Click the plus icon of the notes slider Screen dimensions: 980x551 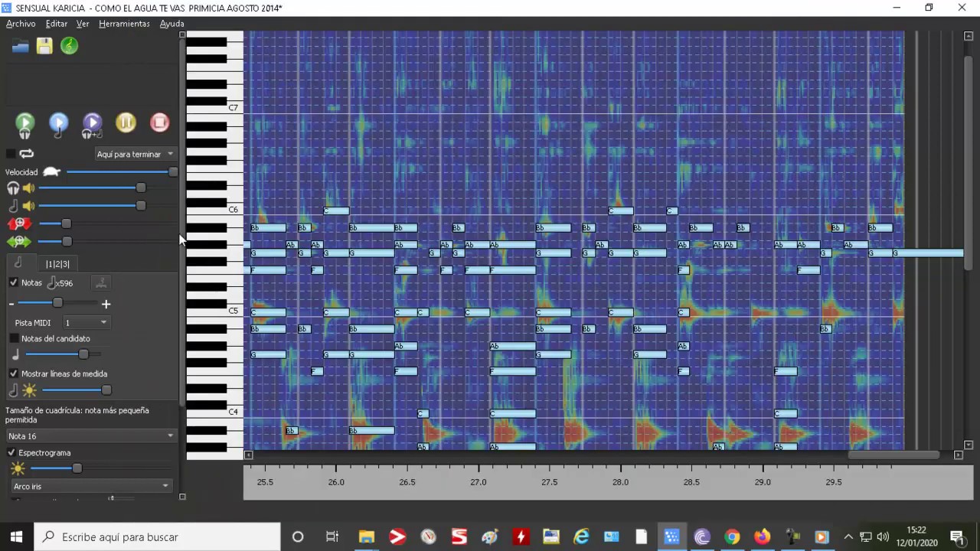click(x=106, y=304)
